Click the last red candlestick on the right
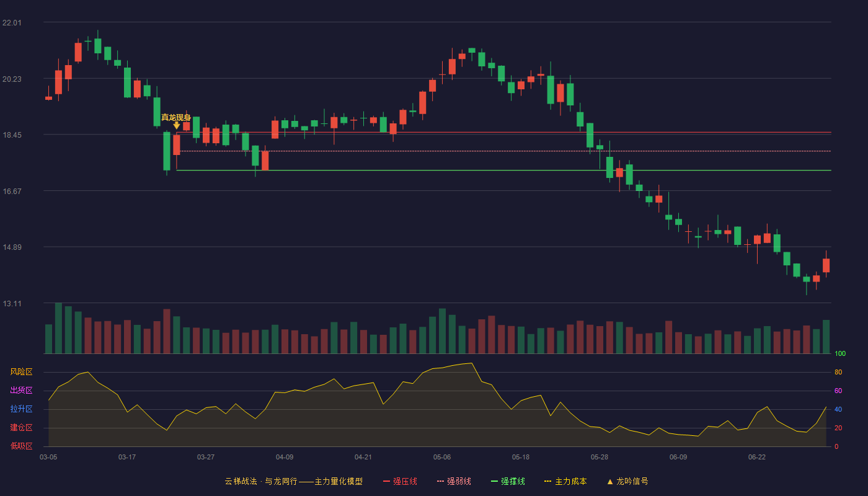Screen dimensions: 868x496 (826, 265)
